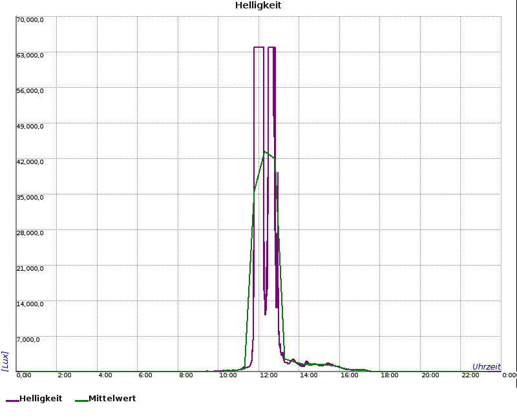Click the [Lux] axis unit label

5,361
